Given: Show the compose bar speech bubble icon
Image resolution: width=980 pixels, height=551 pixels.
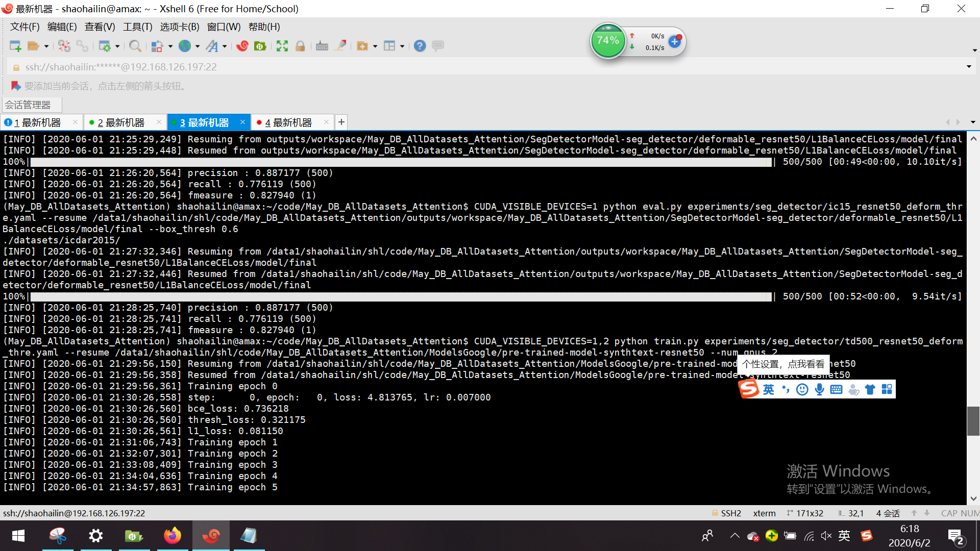Looking at the screenshot, I should coord(438,46).
